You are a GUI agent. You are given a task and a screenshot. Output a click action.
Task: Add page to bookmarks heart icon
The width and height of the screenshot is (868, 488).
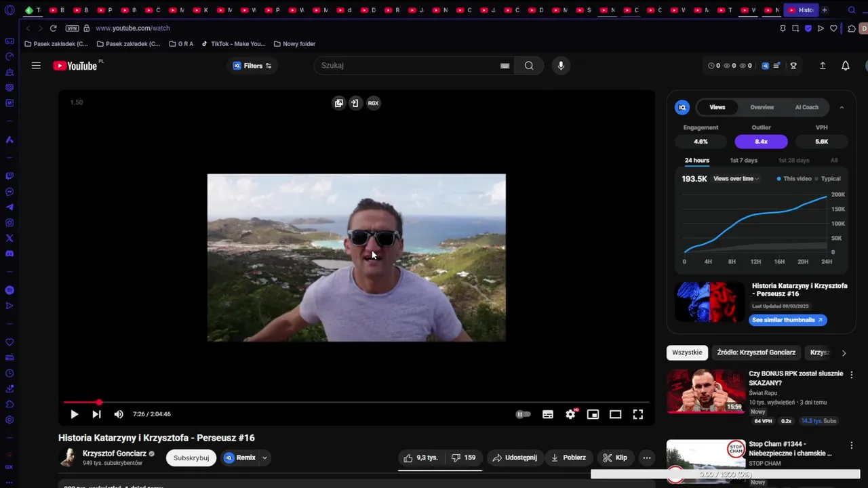833,28
